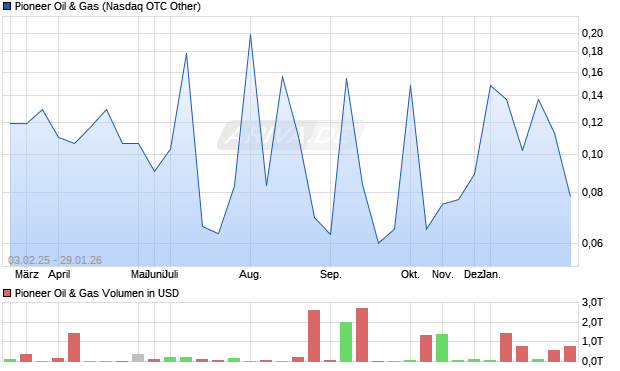Click the tall red volume bar after Jan.
Image resolution: width=620 pixels, height=371 pixels.
click(506, 347)
